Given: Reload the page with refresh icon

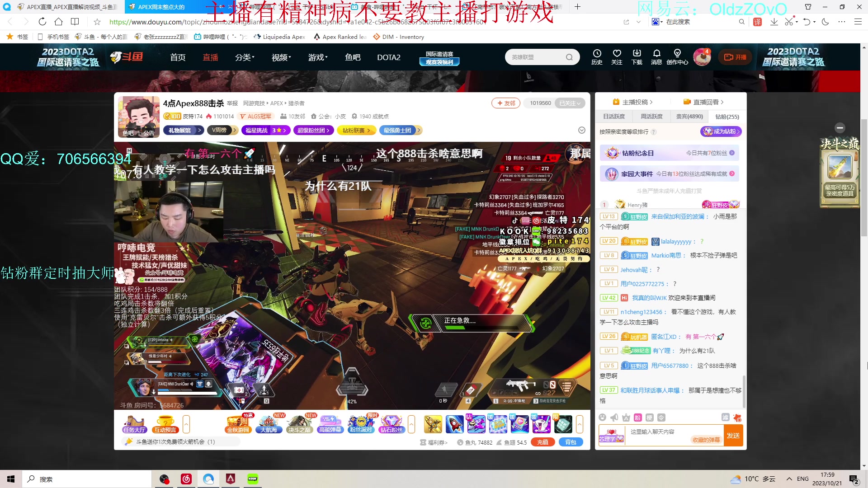Looking at the screenshot, I should tap(42, 22).
